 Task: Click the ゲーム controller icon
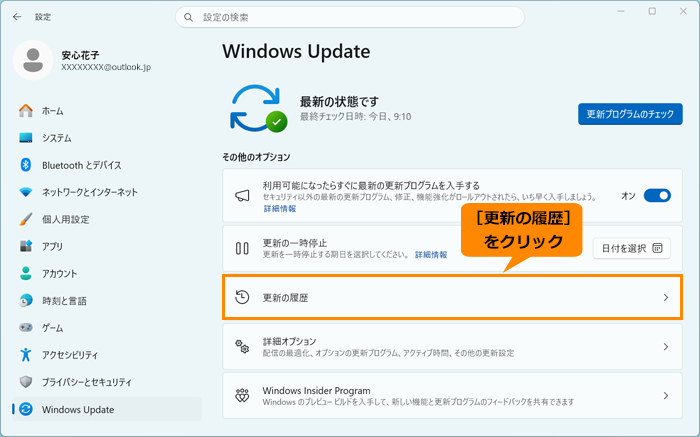click(26, 328)
